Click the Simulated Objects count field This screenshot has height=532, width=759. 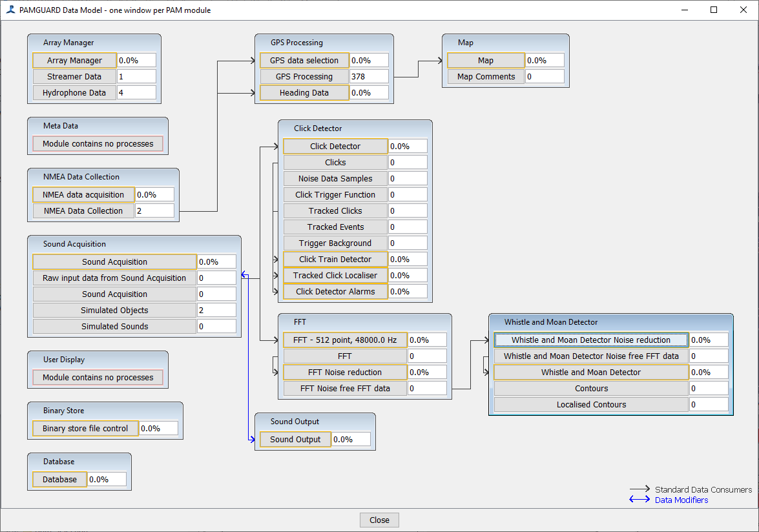tap(216, 310)
